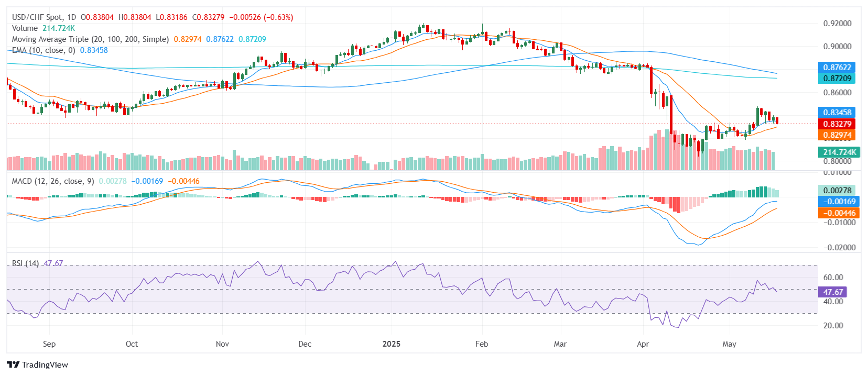This screenshot has height=376, width=868.
Task: Click the 0.92000 price scale label
Action: (x=837, y=24)
